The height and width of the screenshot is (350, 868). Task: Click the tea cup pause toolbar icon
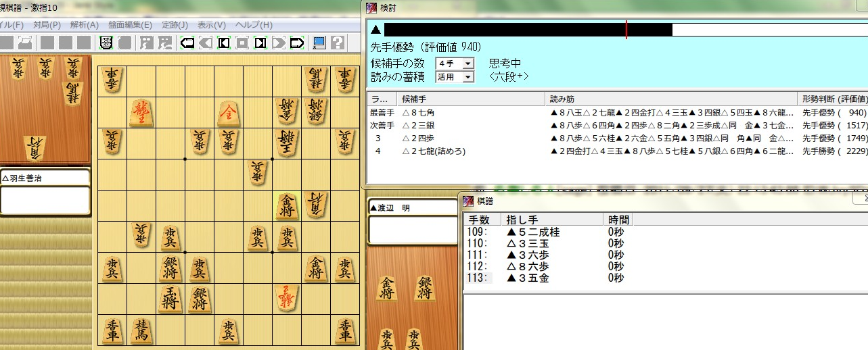click(106, 43)
